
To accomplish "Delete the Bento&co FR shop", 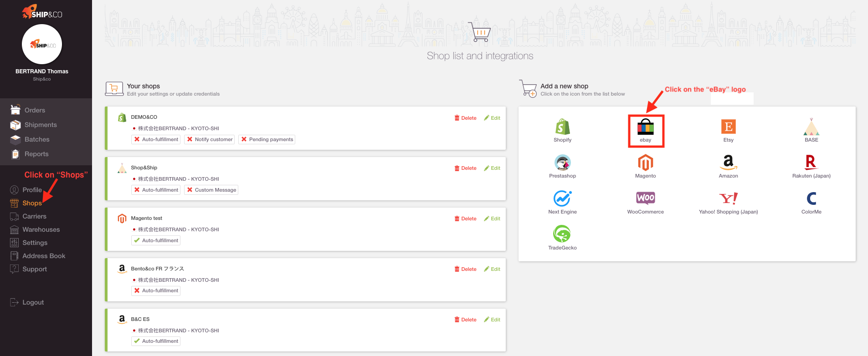I will click(465, 269).
